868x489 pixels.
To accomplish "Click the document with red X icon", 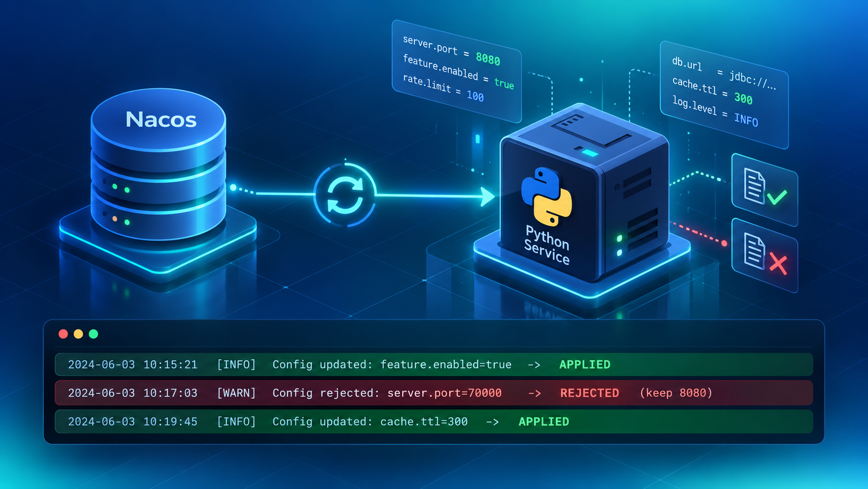I will 765,255.
